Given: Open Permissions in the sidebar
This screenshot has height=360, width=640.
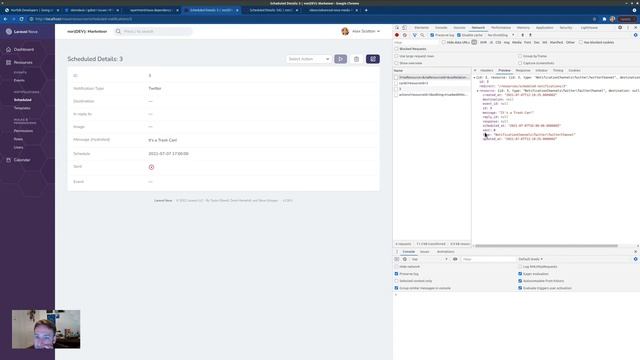Looking at the screenshot, I should (x=23, y=131).
